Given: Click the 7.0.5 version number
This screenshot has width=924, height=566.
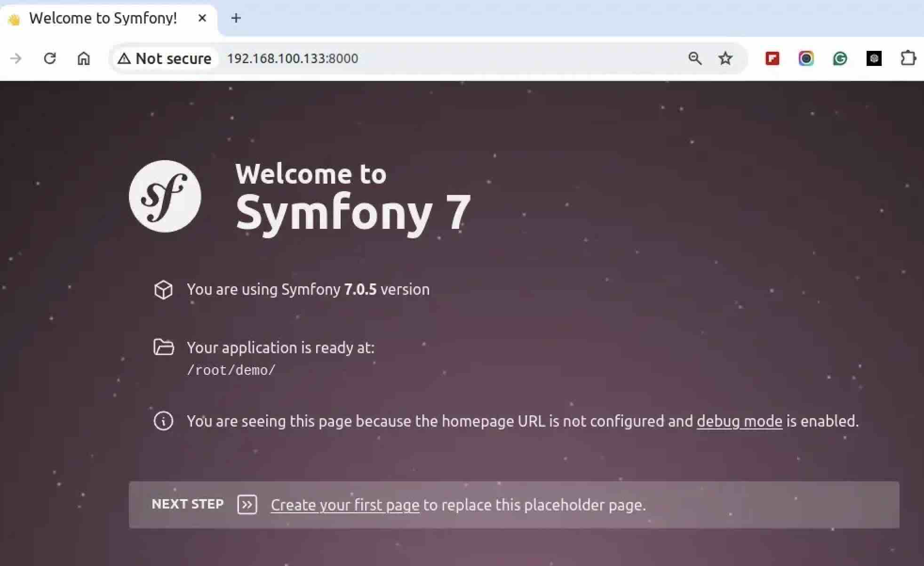Looking at the screenshot, I should coord(360,289).
